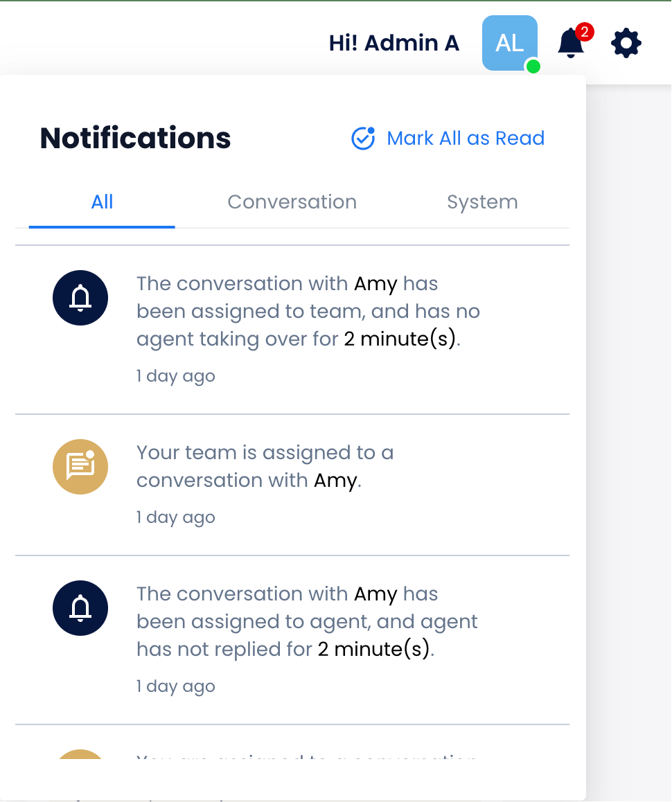The height and width of the screenshot is (802, 672).
Task: Click the partially visible bottom notification icon
Action: pos(80,755)
